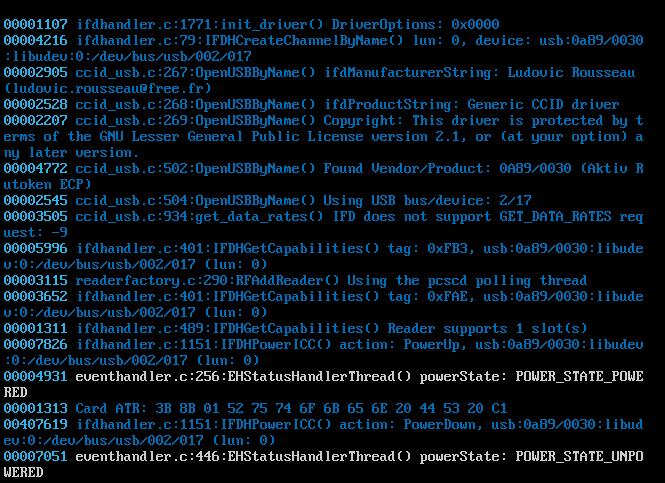Click the get_data_rates() function name
Image resolution: width=665 pixels, height=483 pixels.
(x=249, y=216)
